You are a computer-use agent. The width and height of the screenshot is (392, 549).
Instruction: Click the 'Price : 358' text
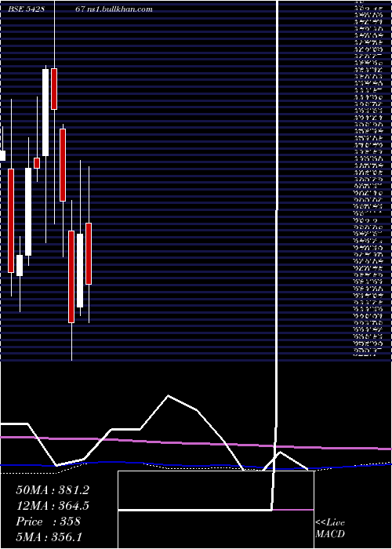point(49,522)
